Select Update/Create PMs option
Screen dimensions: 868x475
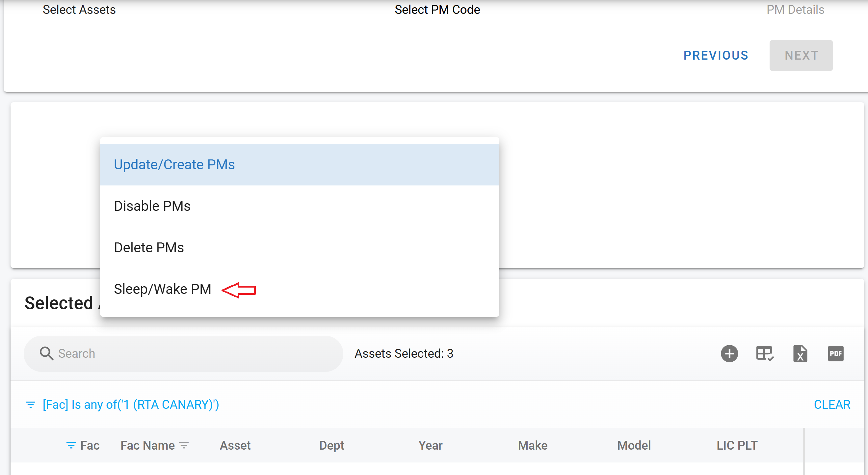[174, 164]
